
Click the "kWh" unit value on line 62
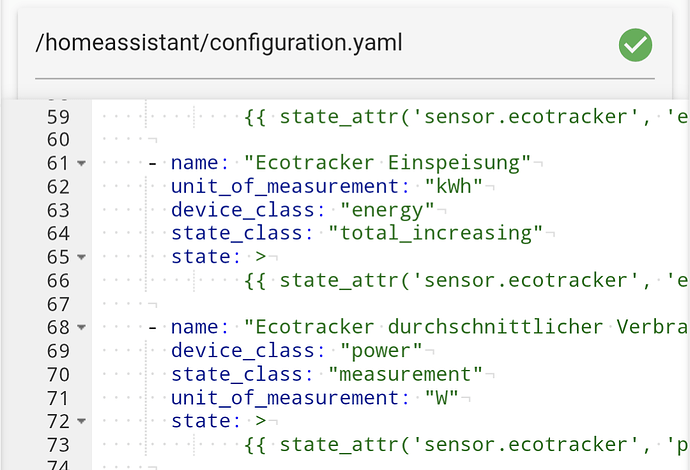click(x=453, y=186)
